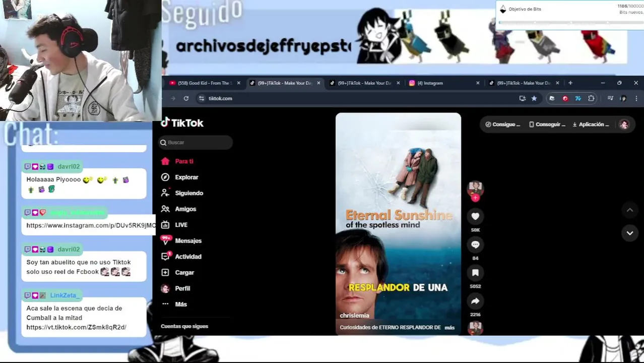Open Perfil in TikTok sidebar
644x363 pixels.
coord(175,288)
